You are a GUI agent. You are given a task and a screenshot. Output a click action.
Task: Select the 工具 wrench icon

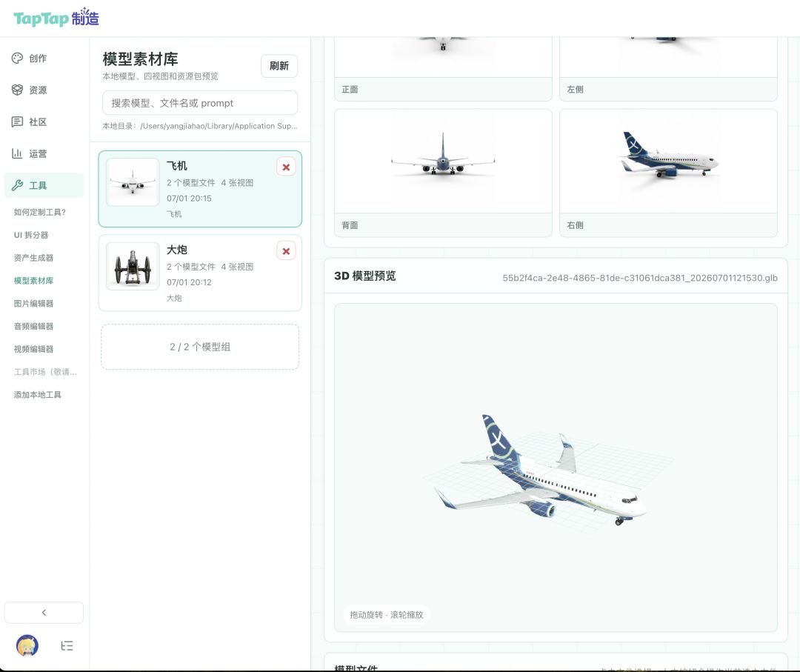click(x=17, y=185)
